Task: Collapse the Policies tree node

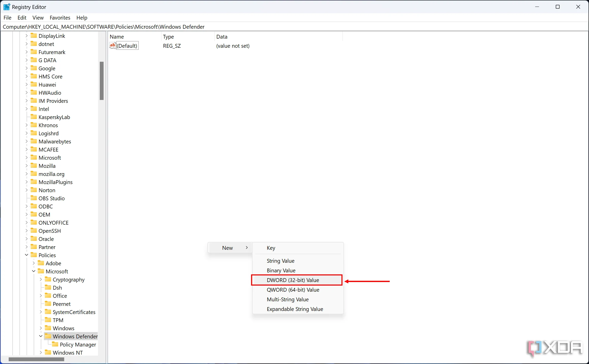Action: (x=27, y=255)
